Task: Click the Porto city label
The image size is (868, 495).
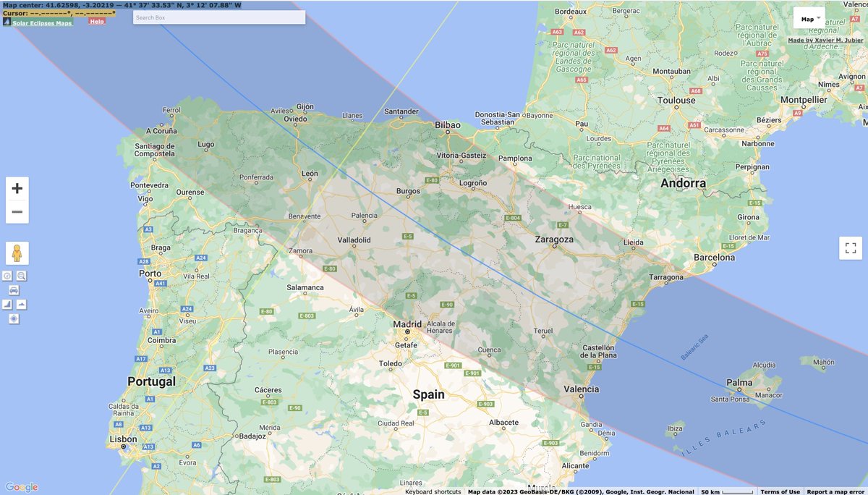Action: [150, 274]
